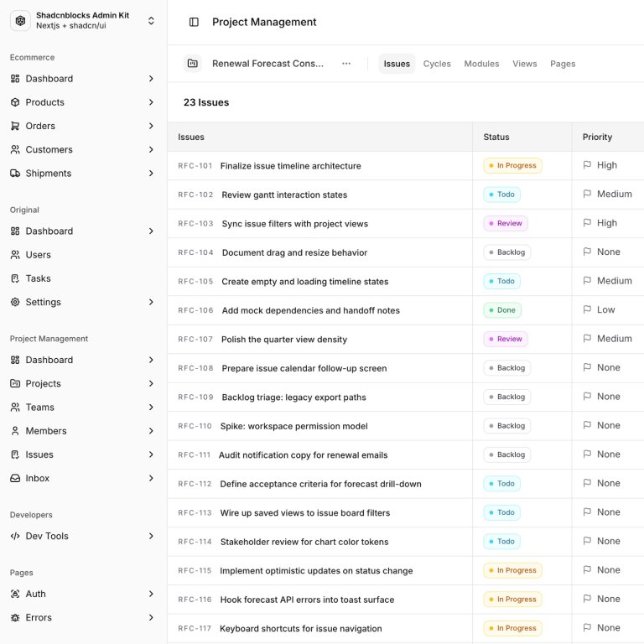This screenshot has width=644, height=644.
Task: Click the priority flag icon for RFC-101
Action: 587,165
